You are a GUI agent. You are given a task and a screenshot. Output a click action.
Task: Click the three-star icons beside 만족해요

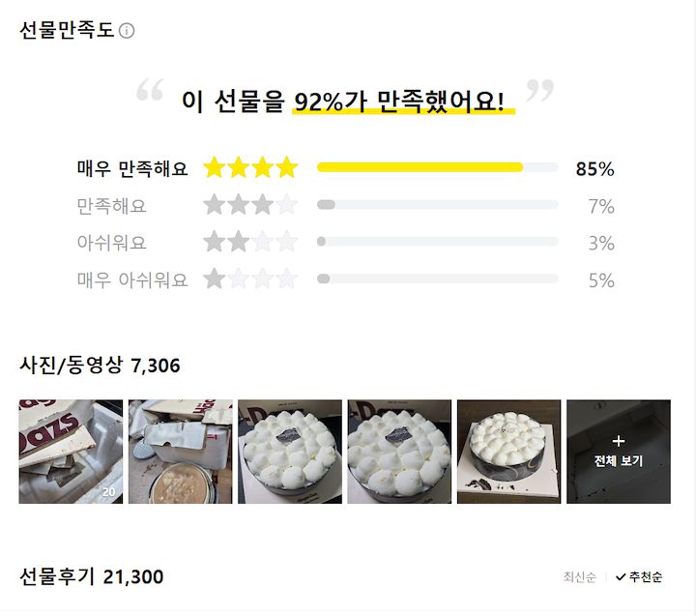pyautogui.click(x=250, y=206)
